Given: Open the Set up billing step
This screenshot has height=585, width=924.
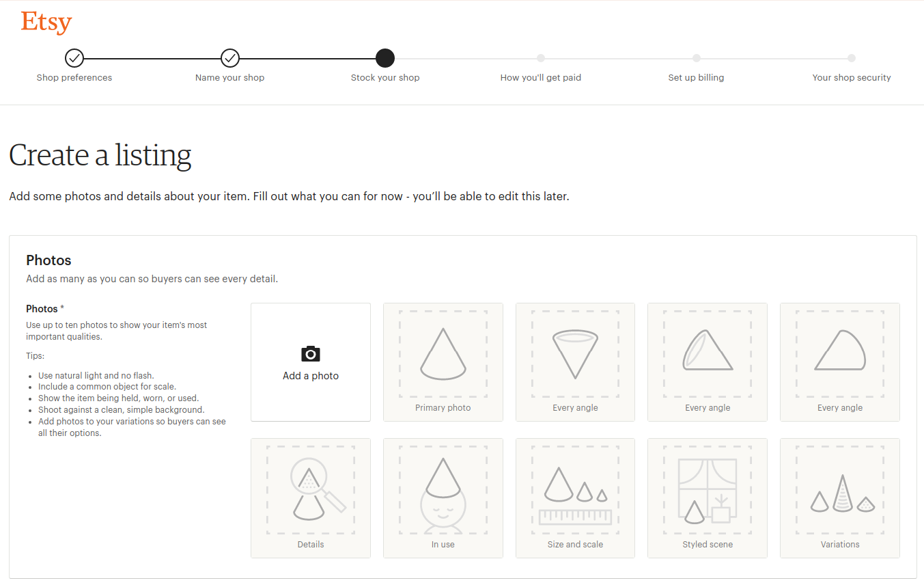Looking at the screenshot, I should click(x=696, y=58).
